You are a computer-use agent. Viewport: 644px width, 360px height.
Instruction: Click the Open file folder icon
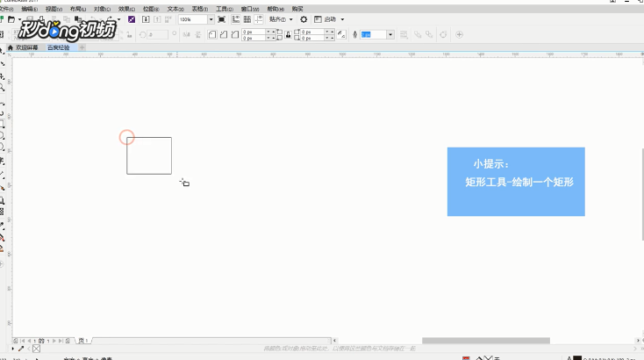pos(11,19)
